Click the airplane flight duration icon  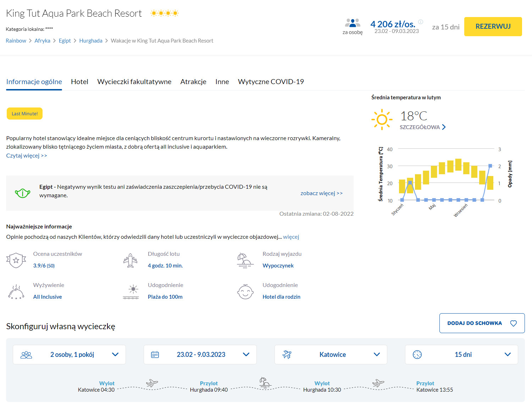coord(131,261)
